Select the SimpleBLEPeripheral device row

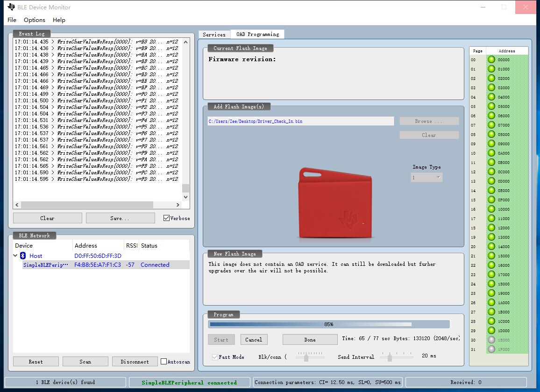[x=106, y=264]
